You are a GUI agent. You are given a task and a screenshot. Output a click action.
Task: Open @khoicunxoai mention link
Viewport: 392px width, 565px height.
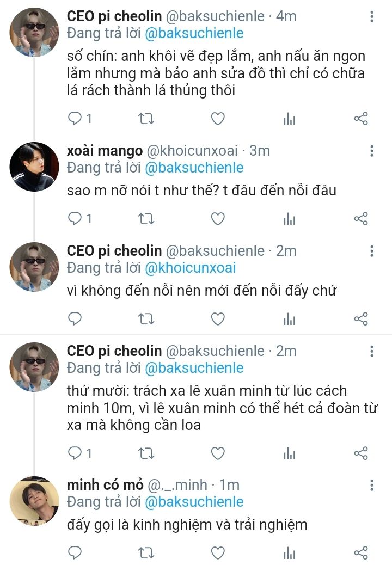coord(190,268)
